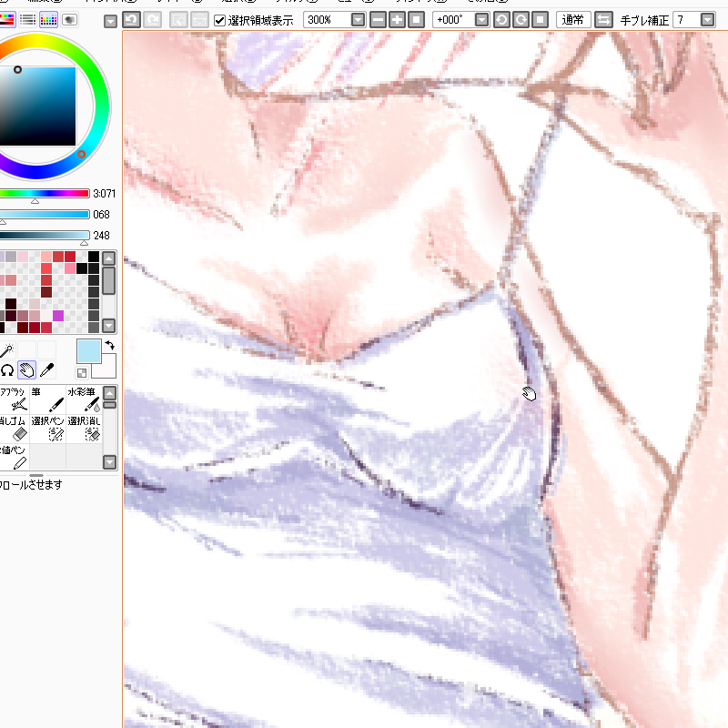
Task: Swap foreground and background colors
Action: click(x=109, y=346)
